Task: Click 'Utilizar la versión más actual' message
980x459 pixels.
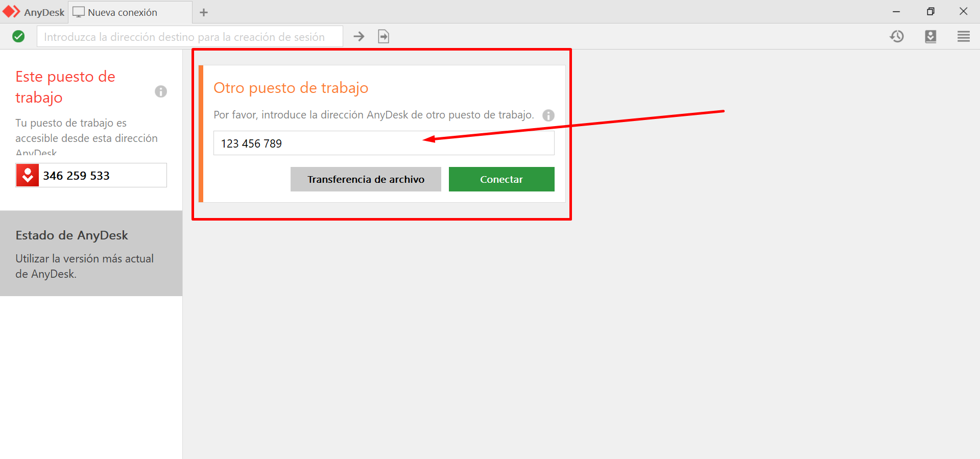Action: (84, 266)
